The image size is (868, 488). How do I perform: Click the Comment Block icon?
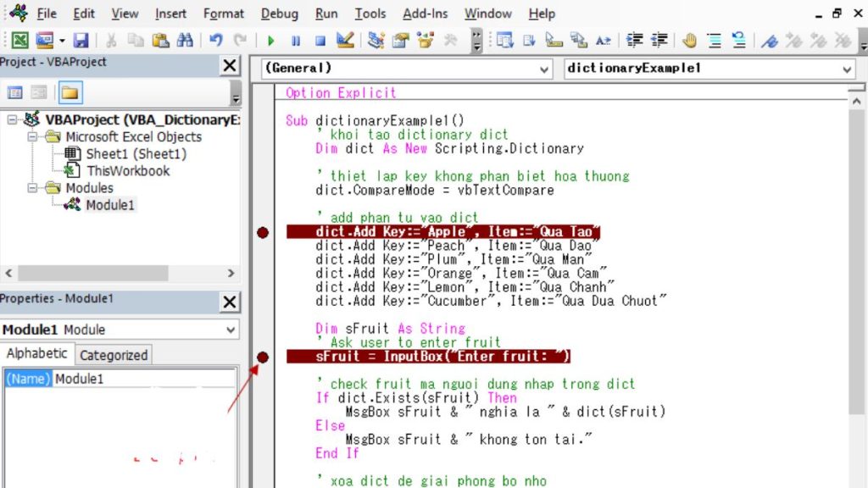pos(715,39)
